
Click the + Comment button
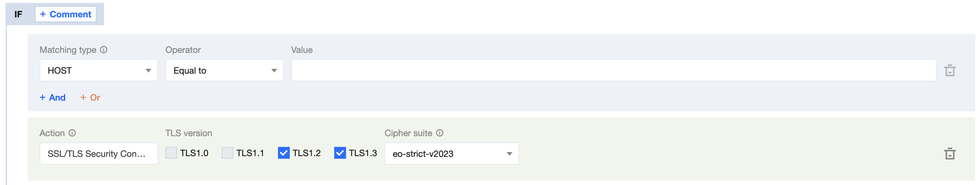pyautogui.click(x=66, y=14)
